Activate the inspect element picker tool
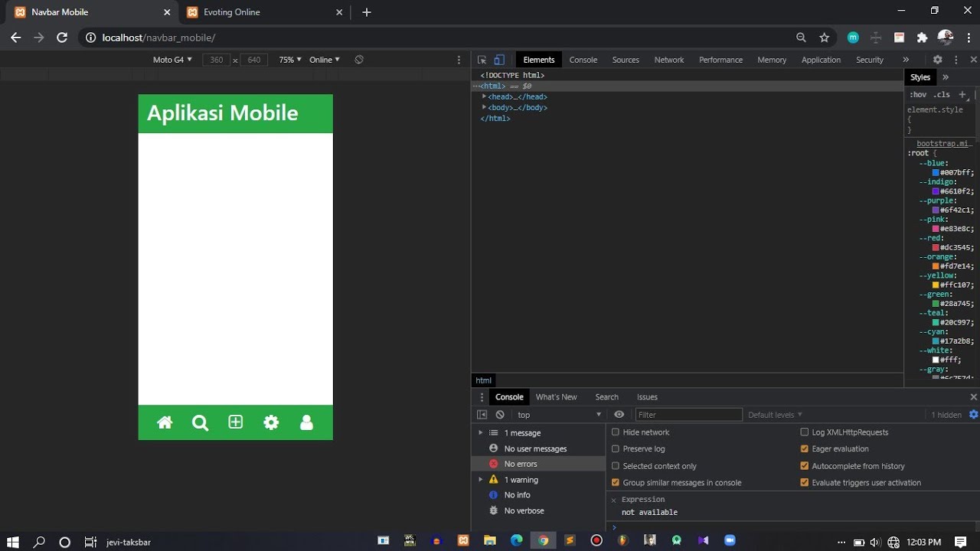This screenshot has width=980, height=551. click(482, 60)
